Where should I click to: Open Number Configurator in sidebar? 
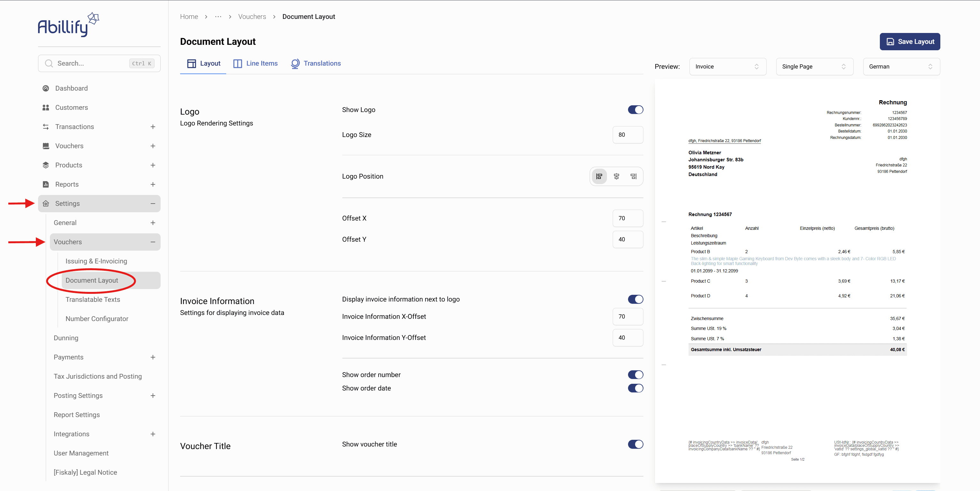pos(97,318)
